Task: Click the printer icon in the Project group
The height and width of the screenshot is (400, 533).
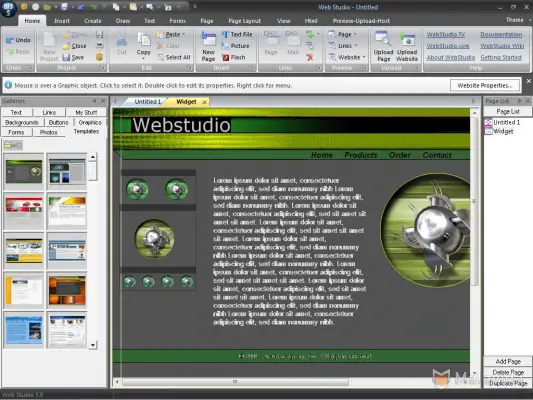Action: pos(99,46)
